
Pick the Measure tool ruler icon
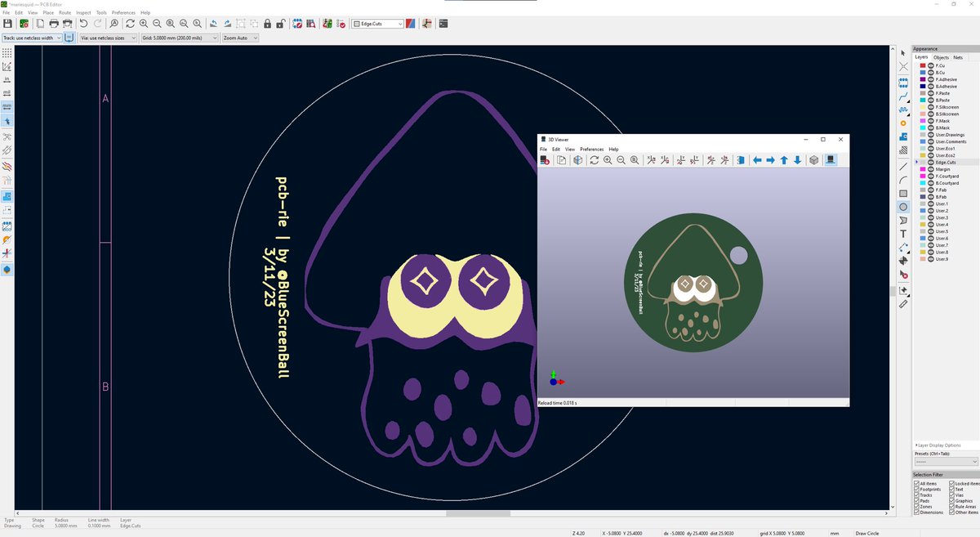coord(903,304)
